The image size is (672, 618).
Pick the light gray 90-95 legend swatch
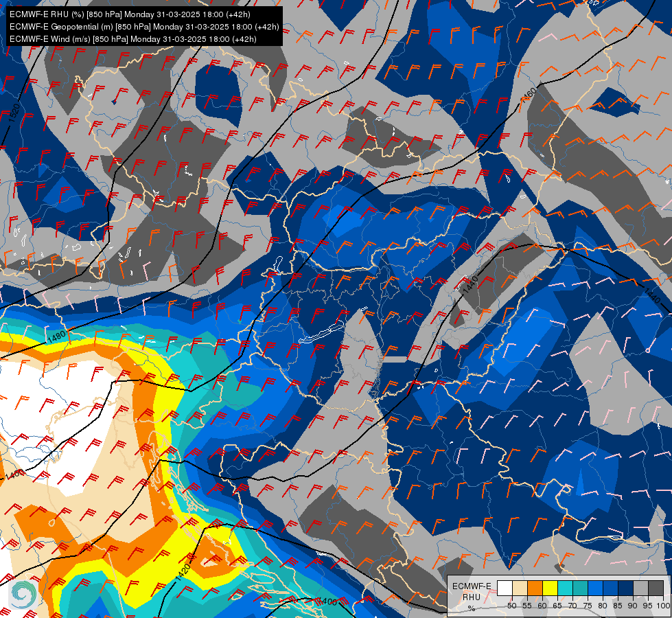[641, 588]
